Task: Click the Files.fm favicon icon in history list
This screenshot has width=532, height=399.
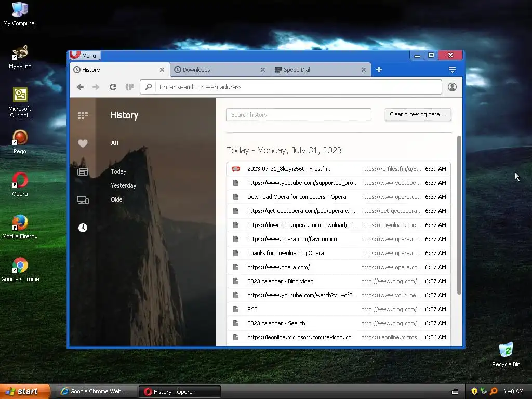Action: pos(236,169)
